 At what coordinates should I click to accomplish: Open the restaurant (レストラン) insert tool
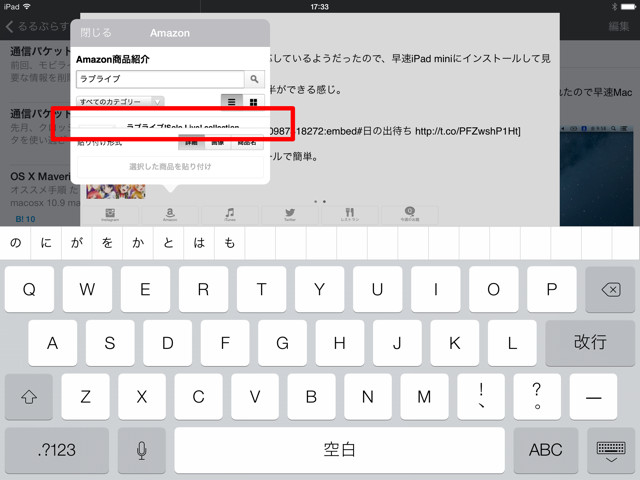pos(350,215)
